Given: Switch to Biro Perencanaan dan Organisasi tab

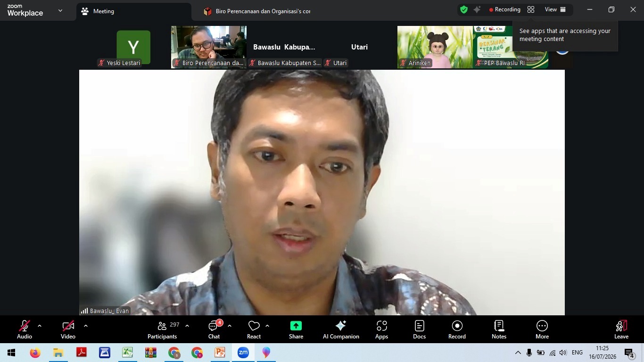Looking at the screenshot, I should pos(257,11).
